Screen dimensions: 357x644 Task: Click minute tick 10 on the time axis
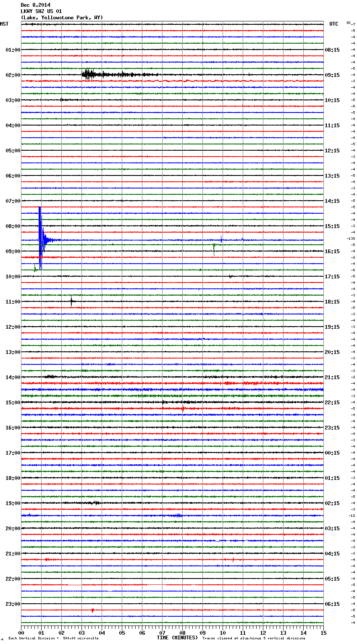(x=223, y=633)
